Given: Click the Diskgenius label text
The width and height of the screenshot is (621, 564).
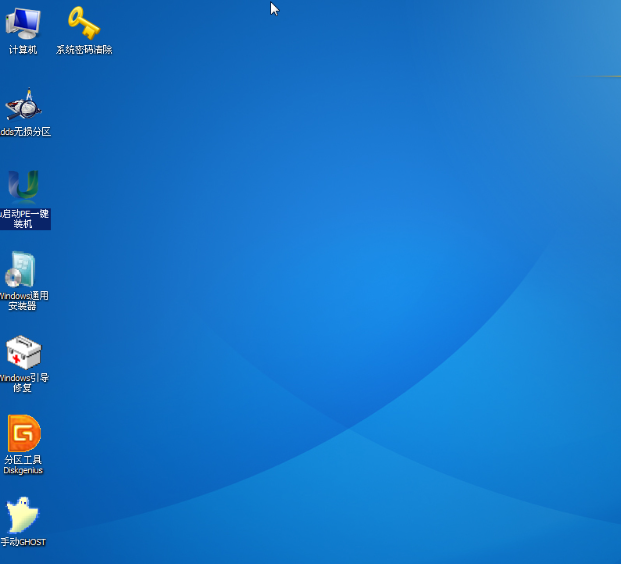Looking at the screenshot, I should pyautogui.click(x=23, y=470).
